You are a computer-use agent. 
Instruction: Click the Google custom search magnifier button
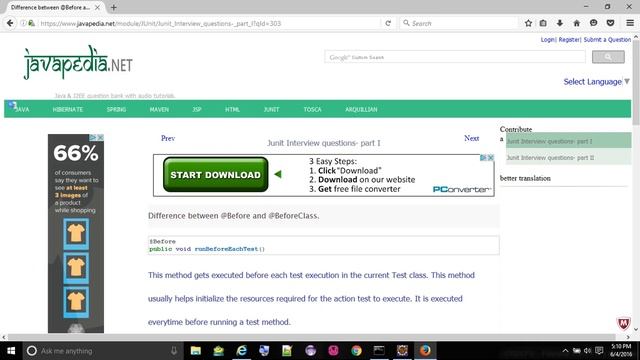click(608, 57)
